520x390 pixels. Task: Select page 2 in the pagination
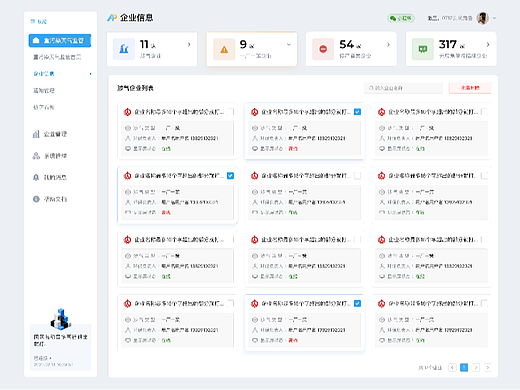(x=476, y=367)
